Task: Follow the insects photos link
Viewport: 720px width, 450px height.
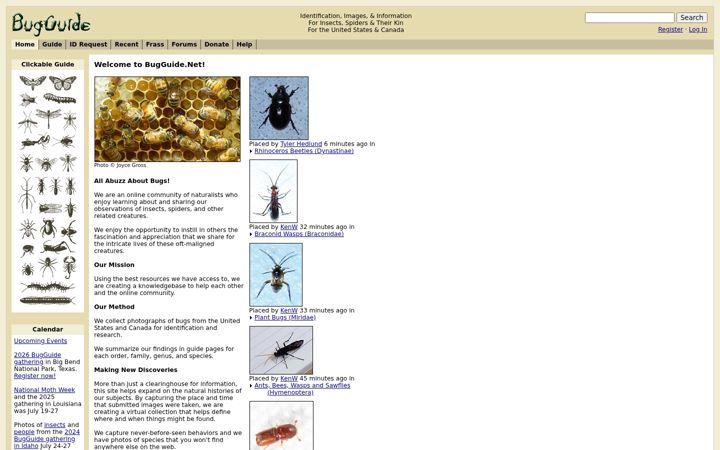Action: pos(55,425)
